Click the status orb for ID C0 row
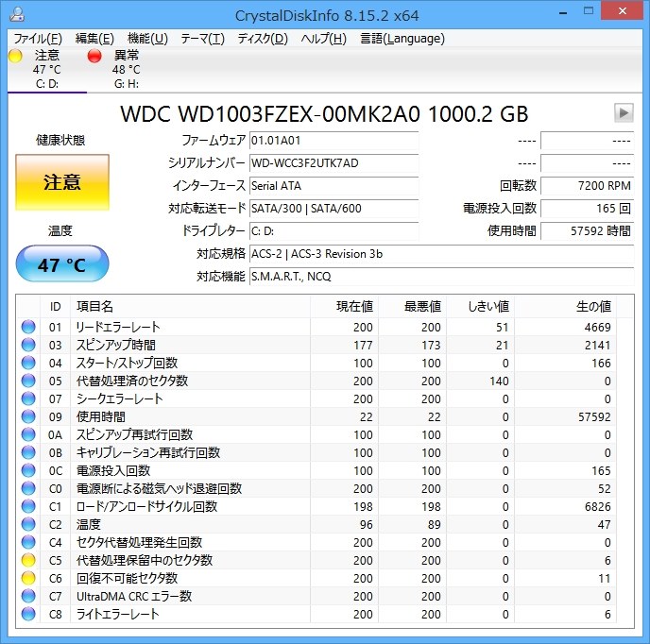Screen dimensions: 650x644 (28, 488)
